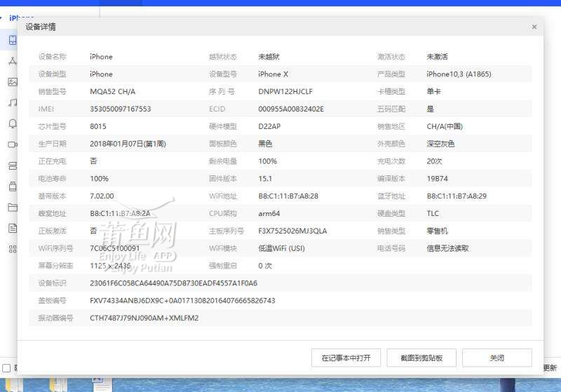Select cover plate number starting FXV74334ANBJ6DX9C

(x=182, y=301)
